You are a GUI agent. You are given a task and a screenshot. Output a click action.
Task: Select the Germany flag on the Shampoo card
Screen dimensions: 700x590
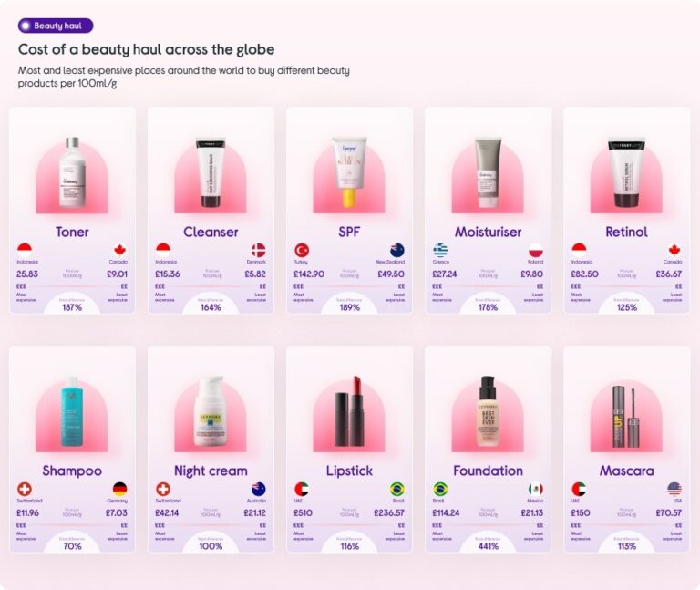tap(120, 489)
